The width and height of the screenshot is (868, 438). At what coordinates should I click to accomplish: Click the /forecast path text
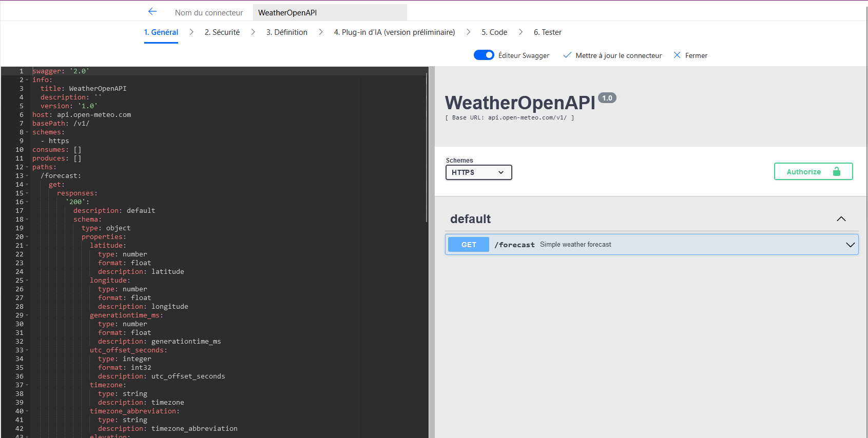click(514, 245)
